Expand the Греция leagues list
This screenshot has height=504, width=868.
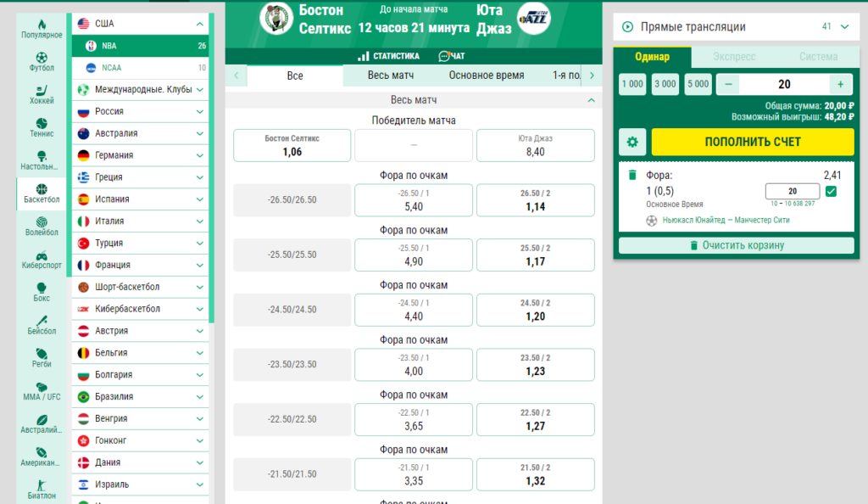click(x=200, y=177)
